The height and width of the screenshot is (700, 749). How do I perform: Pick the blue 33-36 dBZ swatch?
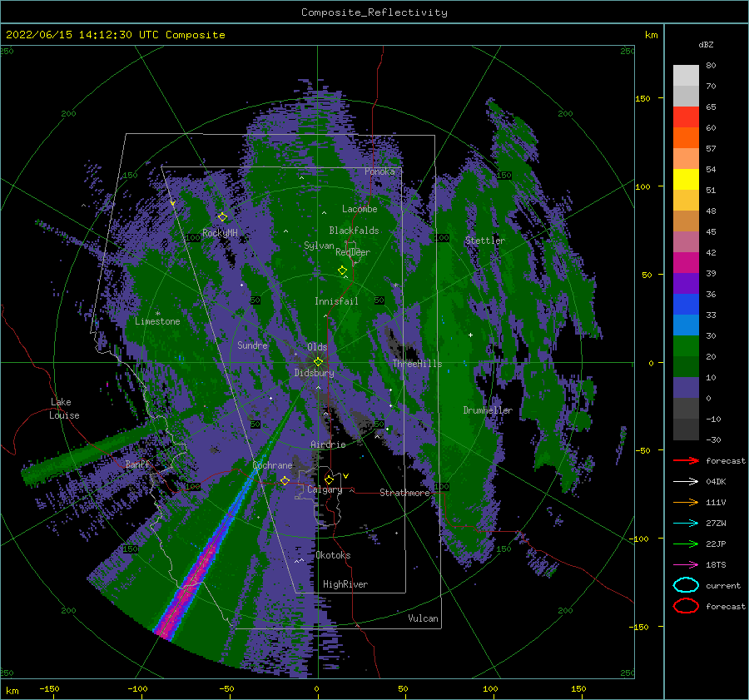[686, 305]
